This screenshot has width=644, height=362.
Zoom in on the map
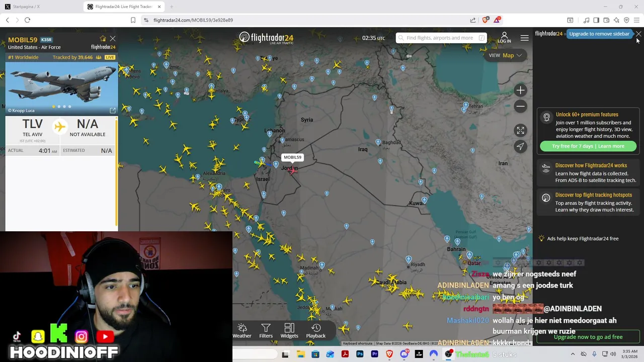click(520, 90)
